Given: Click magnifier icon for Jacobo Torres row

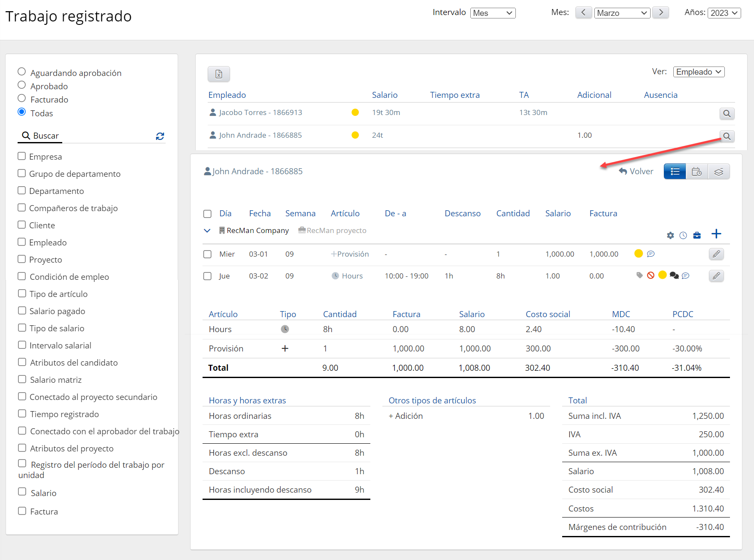Looking at the screenshot, I should [x=727, y=114].
